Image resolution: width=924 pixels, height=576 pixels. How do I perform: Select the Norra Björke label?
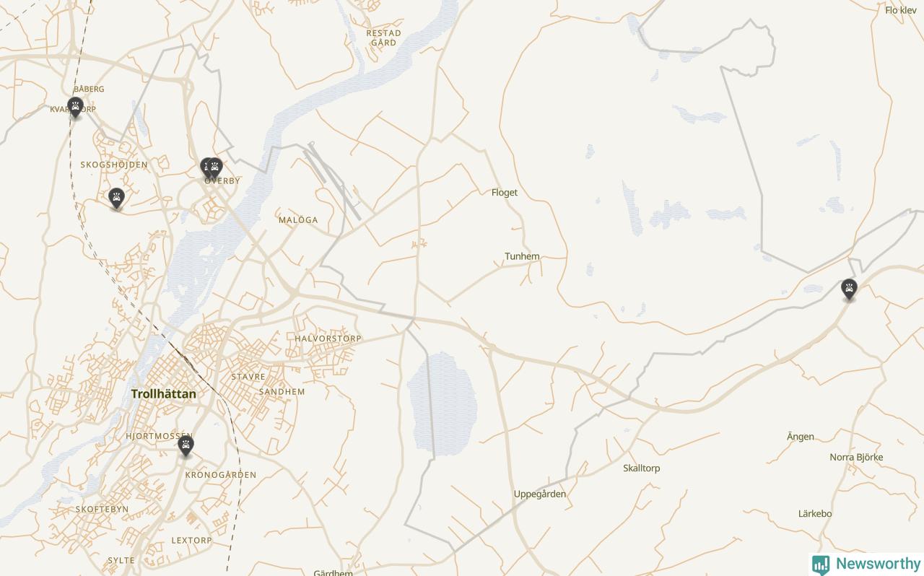856,458
